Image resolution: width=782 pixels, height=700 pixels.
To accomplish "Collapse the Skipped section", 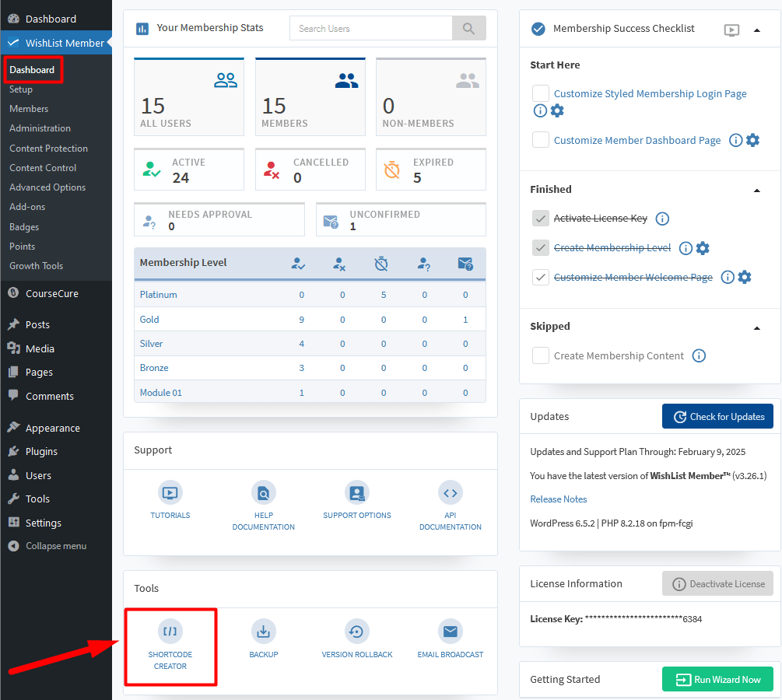I will 757,328.
